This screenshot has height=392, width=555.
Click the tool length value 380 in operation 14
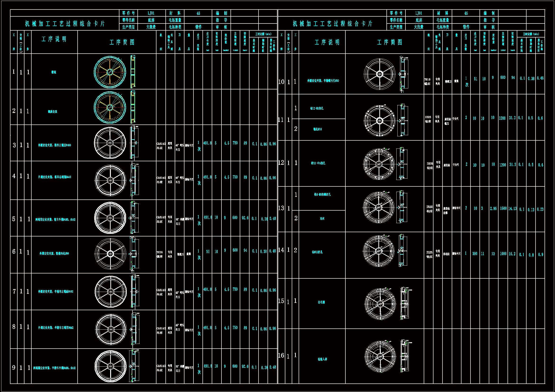pos(475,254)
